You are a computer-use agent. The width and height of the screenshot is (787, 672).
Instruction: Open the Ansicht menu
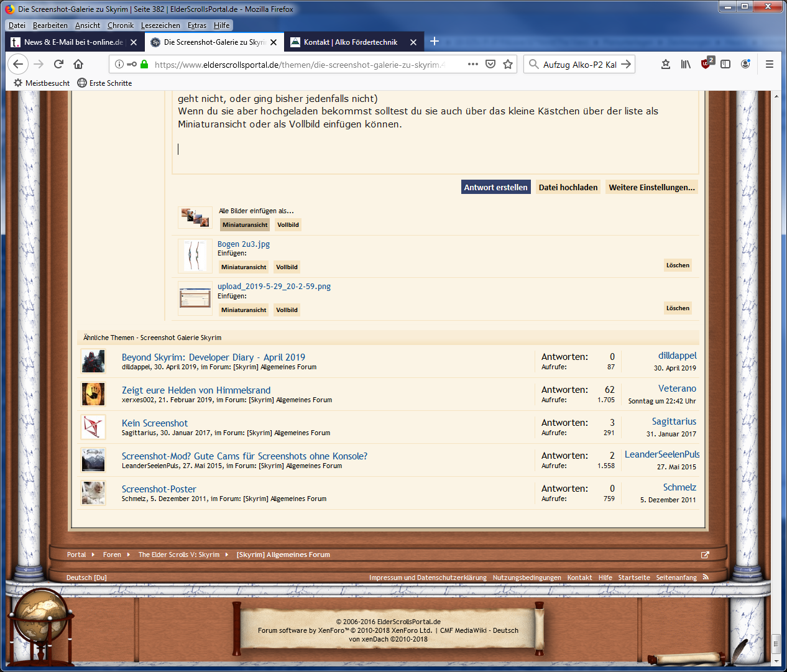pos(88,25)
